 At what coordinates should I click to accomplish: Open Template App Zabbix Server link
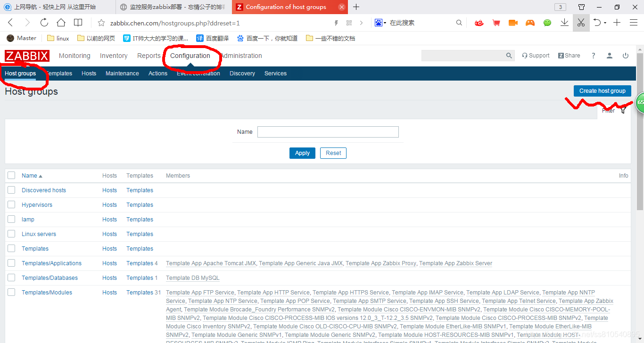click(x=455, y=263)
